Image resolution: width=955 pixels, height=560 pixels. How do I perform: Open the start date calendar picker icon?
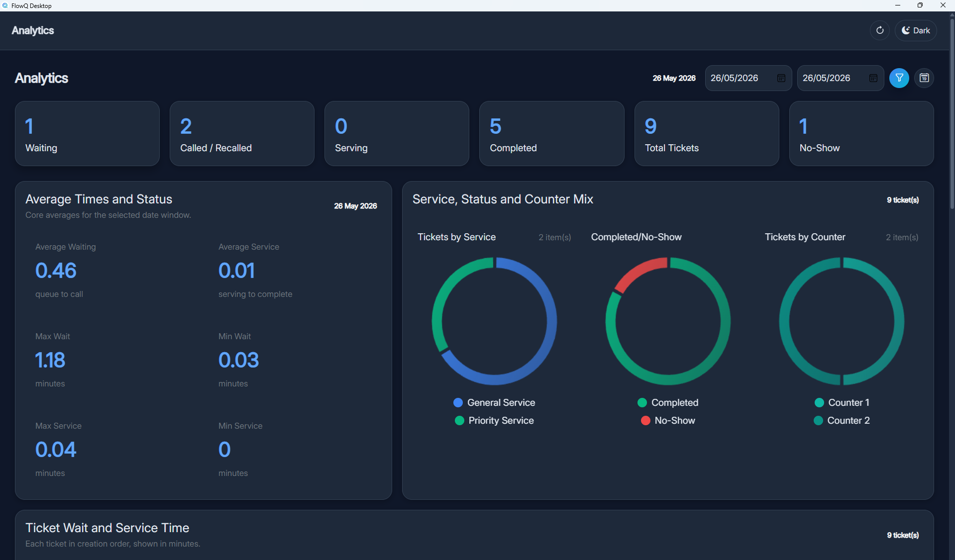[x=781, y=78]
